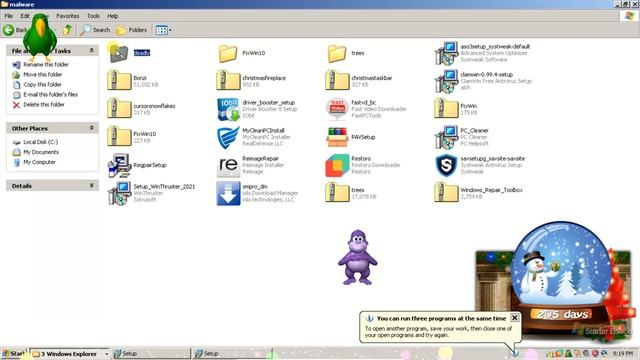
Task: Go to Local Disk (C:)
Action: [40, 142]
